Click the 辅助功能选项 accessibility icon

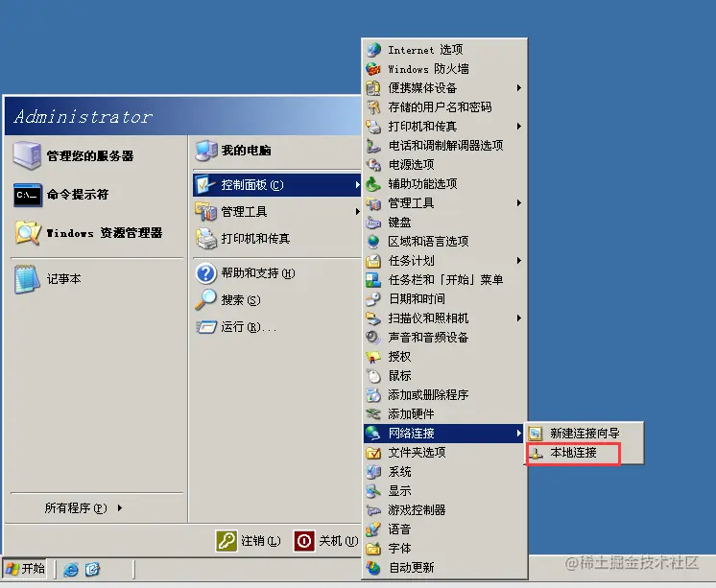(373, 183)
